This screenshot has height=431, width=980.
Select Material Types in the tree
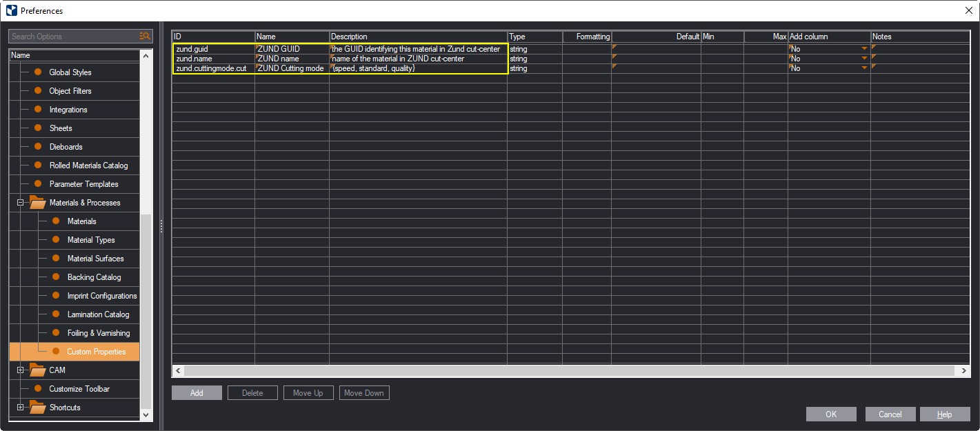91,240
